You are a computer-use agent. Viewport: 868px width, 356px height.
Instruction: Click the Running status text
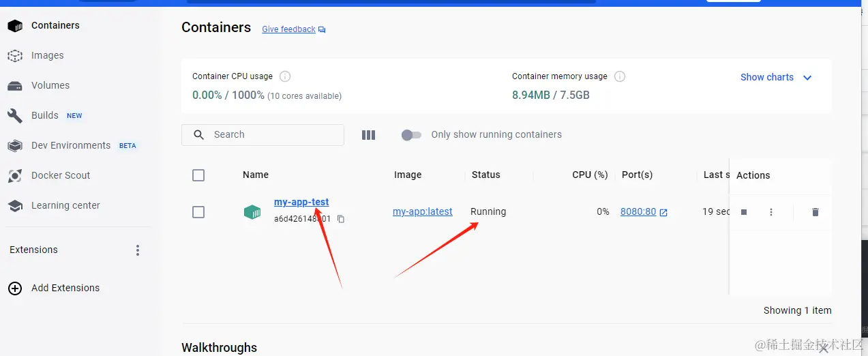[x=488, y=211]
